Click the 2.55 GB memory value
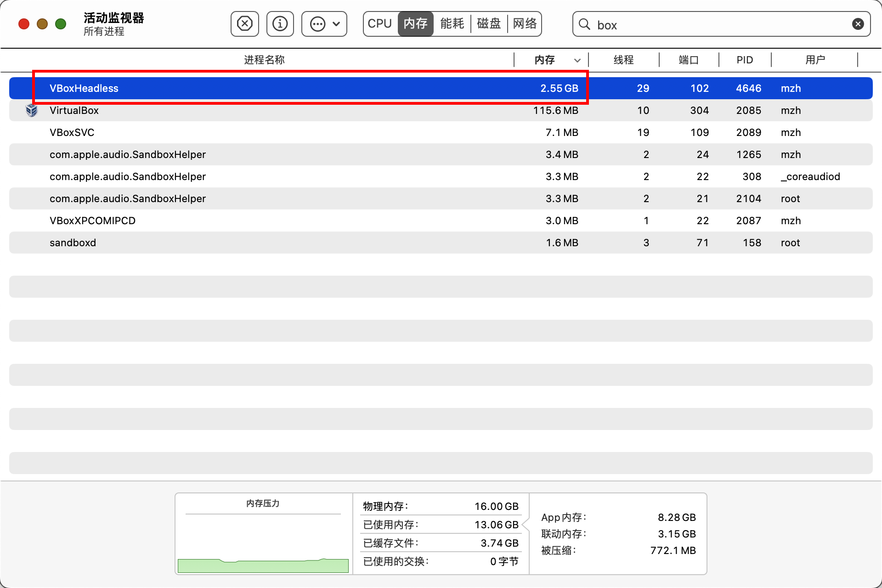Screen dimensions: 882x588 (x=559, y=88)
